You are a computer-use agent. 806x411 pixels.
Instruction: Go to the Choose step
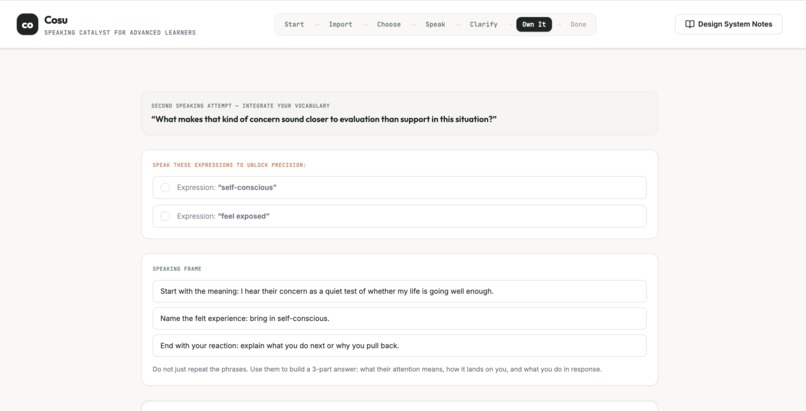click(389, 24)
